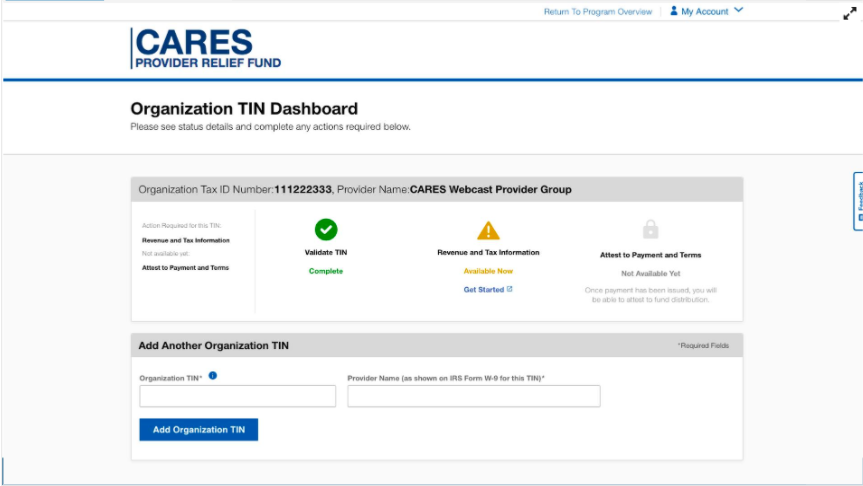Click the external link icon beside Get Started
The width and height of the screenshot is (863, 486).
coord(510,289)
